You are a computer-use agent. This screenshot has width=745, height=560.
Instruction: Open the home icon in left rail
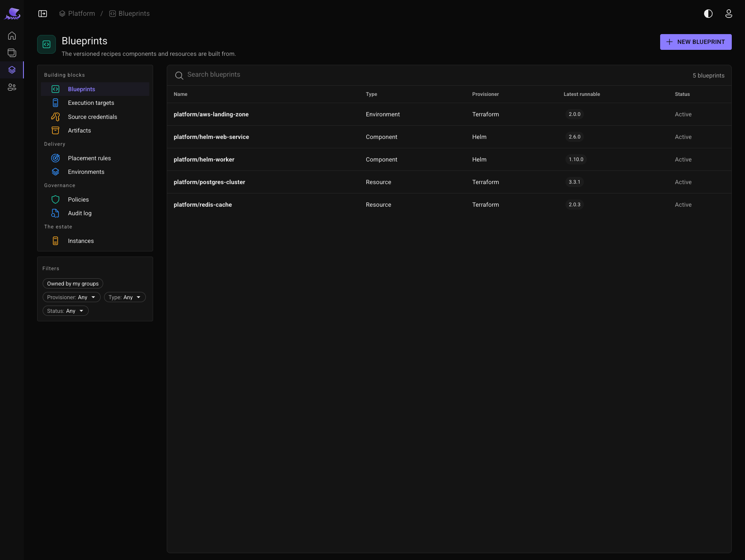coord(12,36)
